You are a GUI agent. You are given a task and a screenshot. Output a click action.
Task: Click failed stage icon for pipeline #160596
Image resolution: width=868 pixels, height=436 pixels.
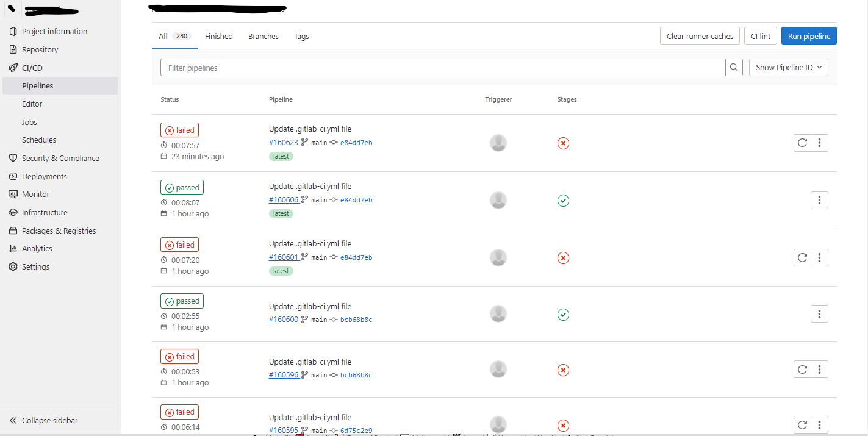[x=563, y=370]
